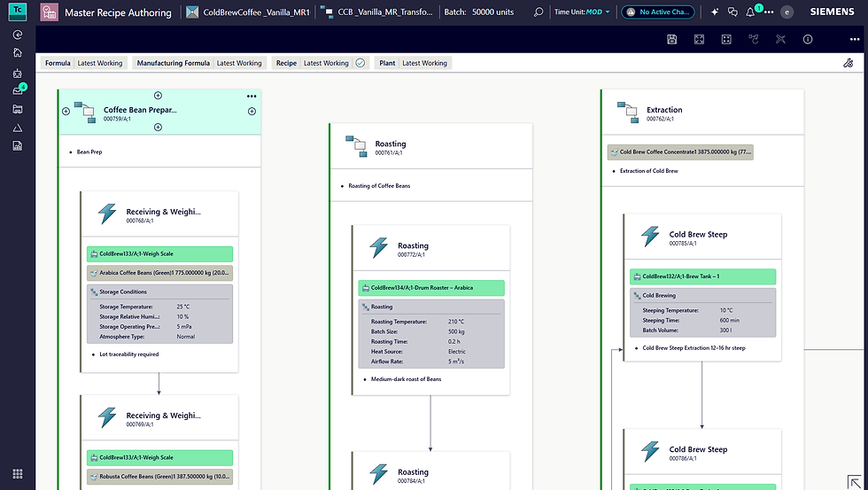Image resolution: width=868 pixels, height=490 pixels.
Task: Open the apps grid launcher in the sidebar
Action: pos(18,474)
